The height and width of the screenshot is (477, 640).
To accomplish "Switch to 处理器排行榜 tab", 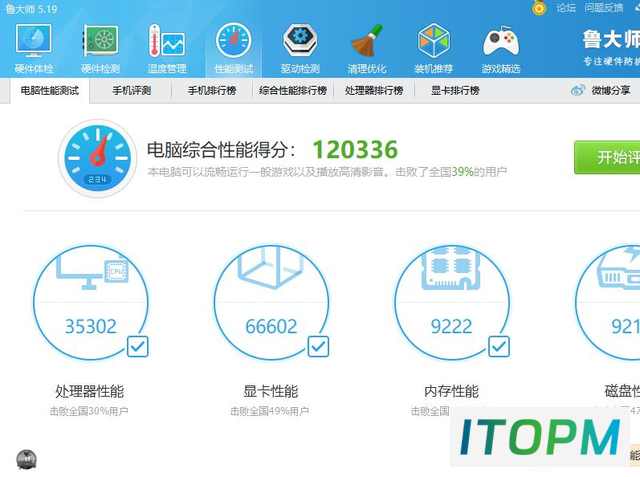I will click(x=374, y=91).
